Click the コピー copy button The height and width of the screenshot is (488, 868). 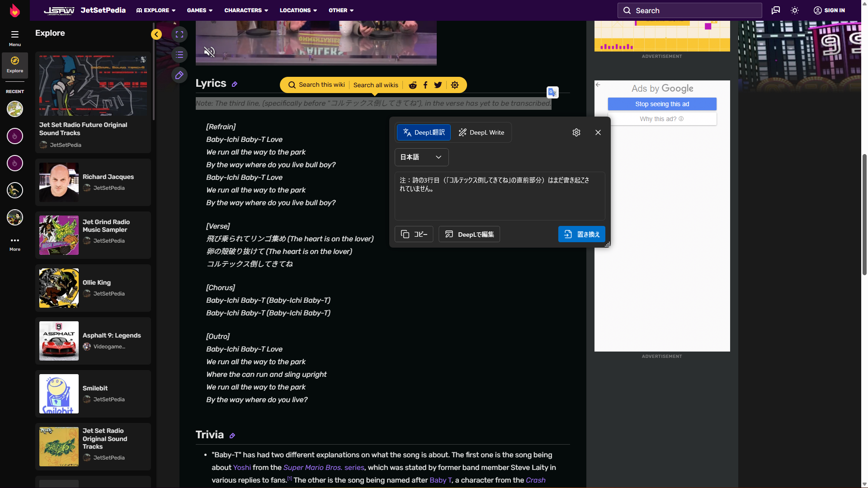pyautogui.click(x=414, y=234)
